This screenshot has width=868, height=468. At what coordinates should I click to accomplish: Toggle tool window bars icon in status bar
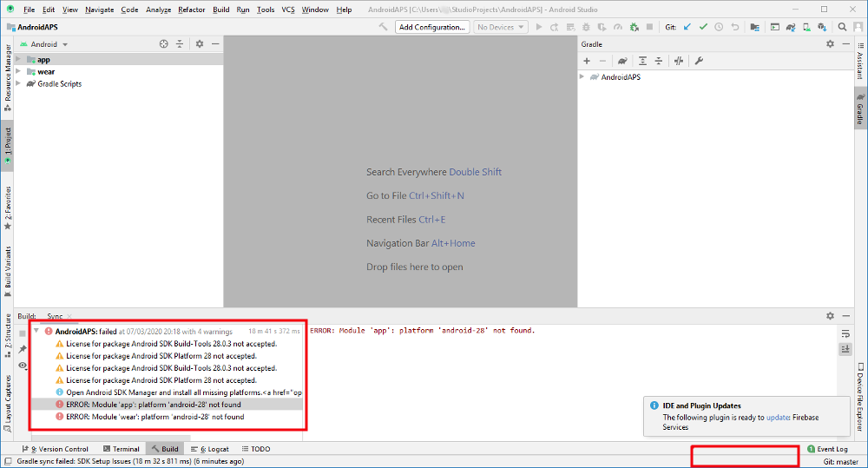(x=8, y=461)
